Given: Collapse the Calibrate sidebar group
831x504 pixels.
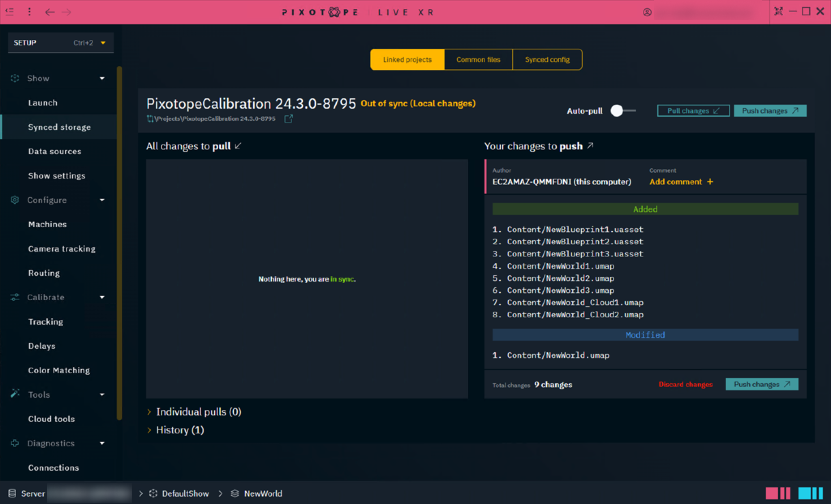Looking at the screenshot, I should [x=102, y=297].
